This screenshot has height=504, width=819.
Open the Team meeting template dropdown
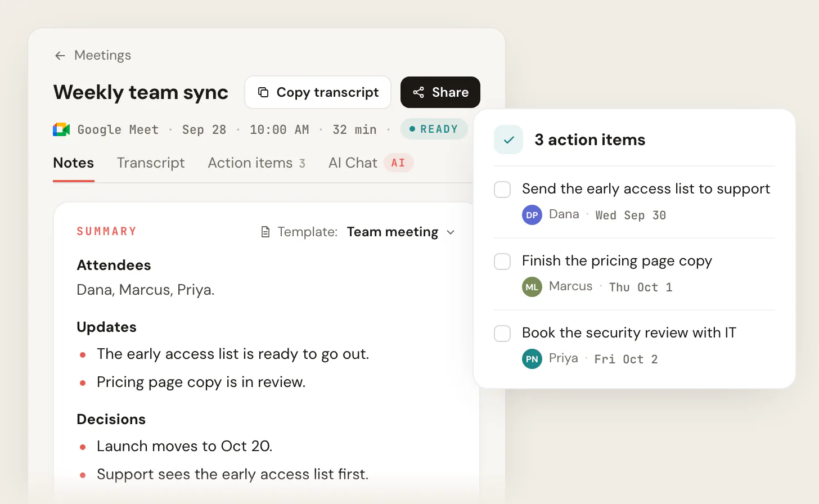tap(400, 232)
